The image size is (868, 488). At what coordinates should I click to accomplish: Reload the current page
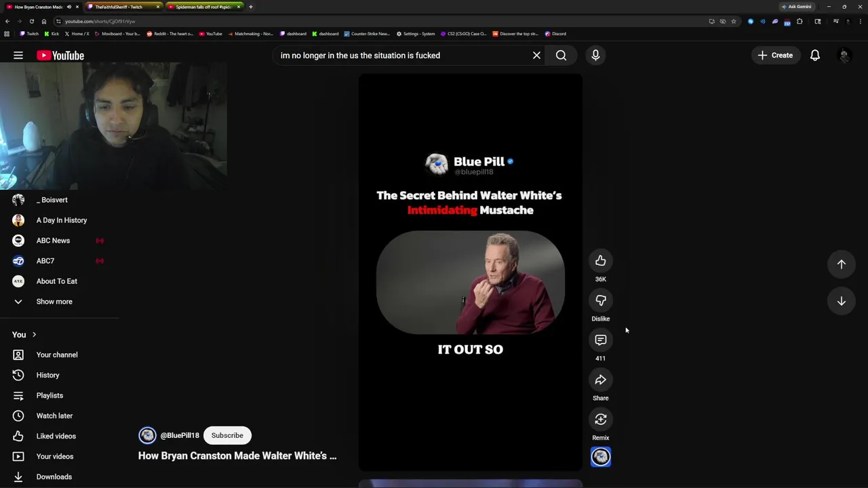pyautogui.click(x=31, y=21)
